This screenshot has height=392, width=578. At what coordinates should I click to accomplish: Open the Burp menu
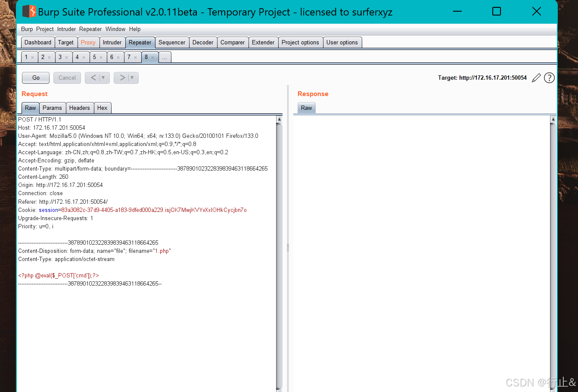click(27, 29)
